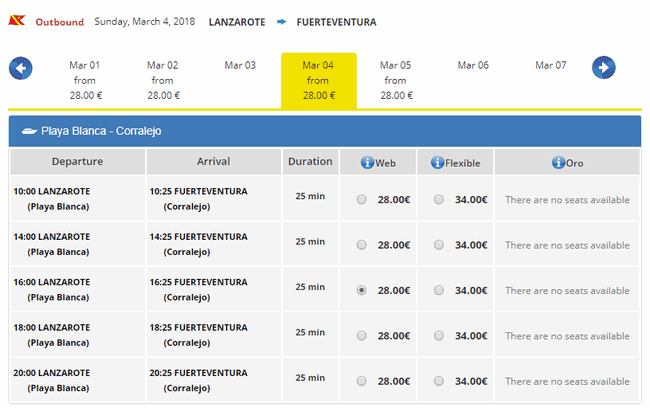The image size is (650, 408).
Task: Switch to the Mar 02 date tab
Action: (x=163, y=80)
